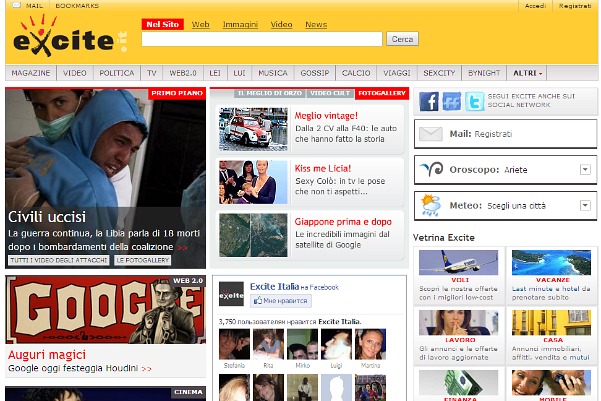This screenshot has height=401, width=601.
Task: Open the VIDEO navigation item
Action: coord(75,73)
